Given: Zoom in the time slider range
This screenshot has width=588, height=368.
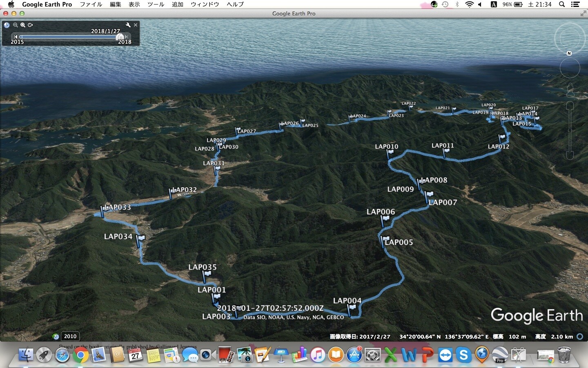Looking at the screenshot, I should (x=23, y=25).
